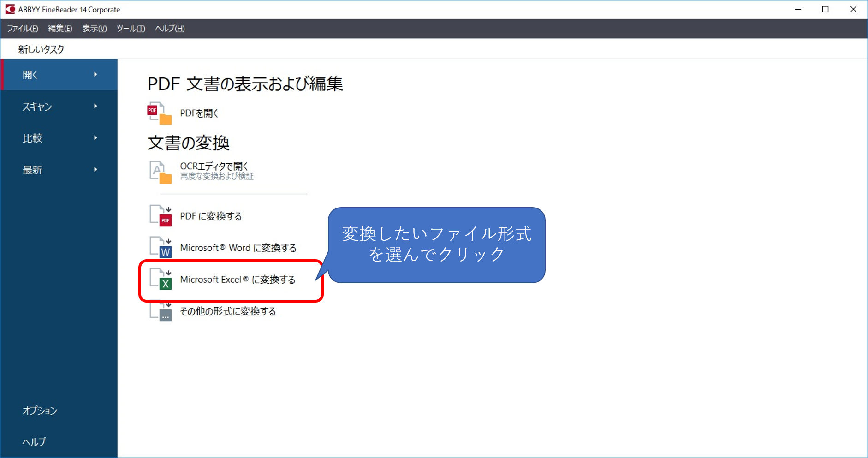Screen dimensions: 868x458
Task: Select the 開く sidebar category
Action: [x=59, y=75]
